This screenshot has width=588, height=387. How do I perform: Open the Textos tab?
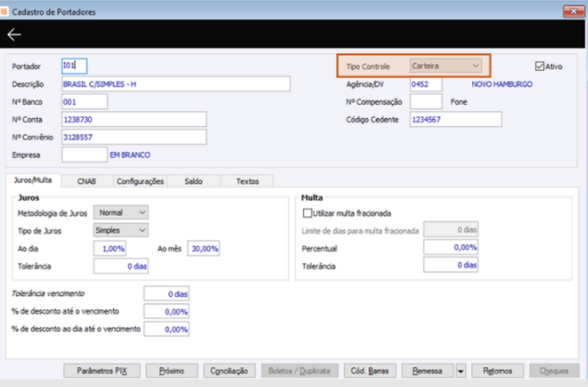247,181
